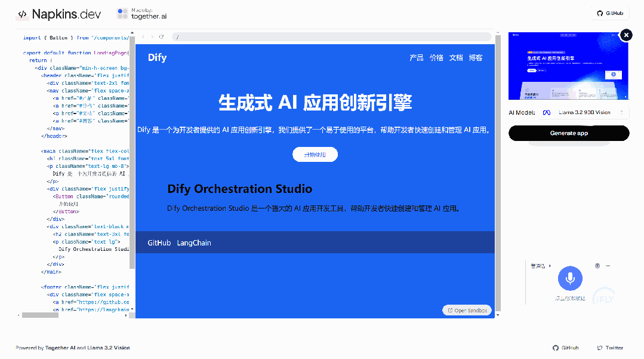Image resolution: width=644 pixels, height=359 pixels.
Task: Open the GitHub button in the header
Action: coord(610,13)
